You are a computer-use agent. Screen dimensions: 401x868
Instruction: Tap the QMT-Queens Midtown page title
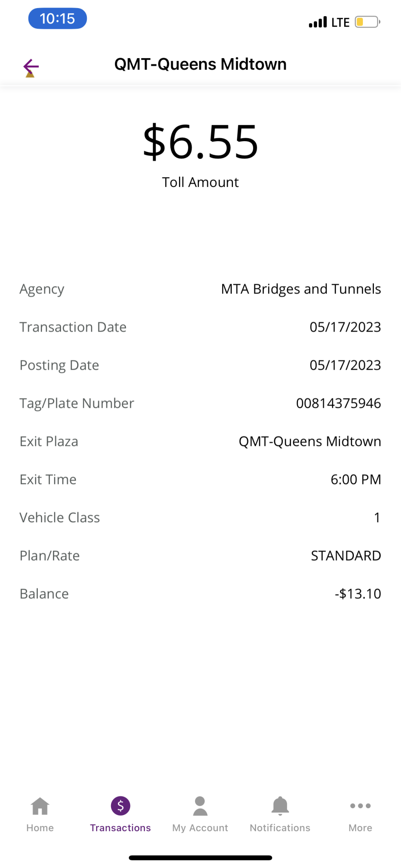(200, 64)
